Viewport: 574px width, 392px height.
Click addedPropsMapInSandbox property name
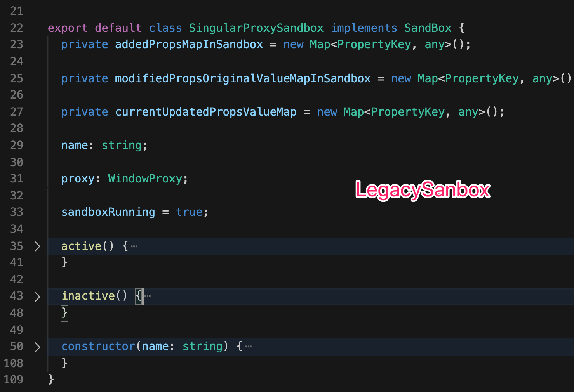coord(189,45)
